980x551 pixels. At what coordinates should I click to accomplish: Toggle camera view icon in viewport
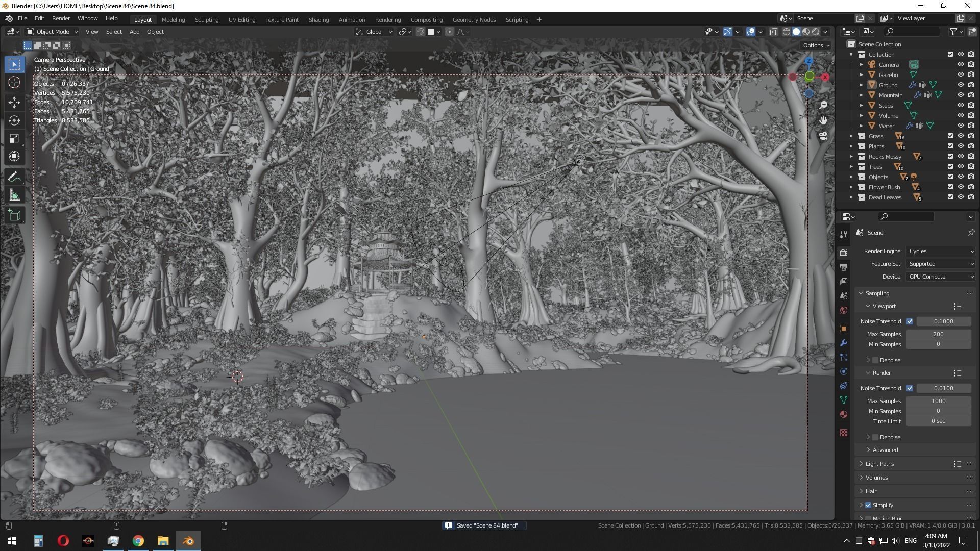(x=823, y=136)
